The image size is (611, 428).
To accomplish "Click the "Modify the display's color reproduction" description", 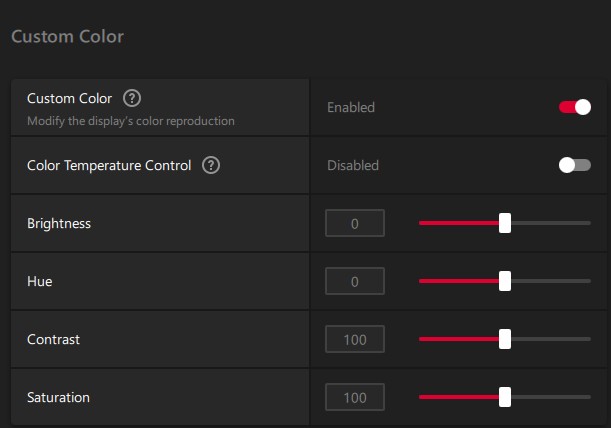I will coord(131,121).
